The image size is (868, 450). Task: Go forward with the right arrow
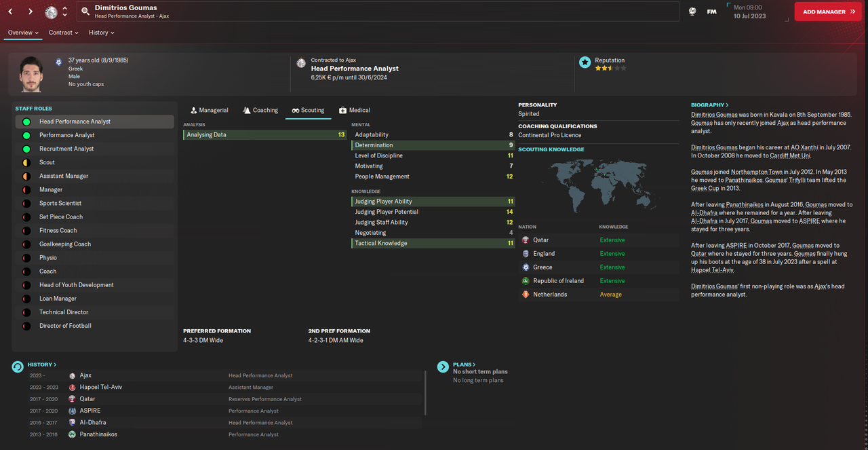[30, 12]
